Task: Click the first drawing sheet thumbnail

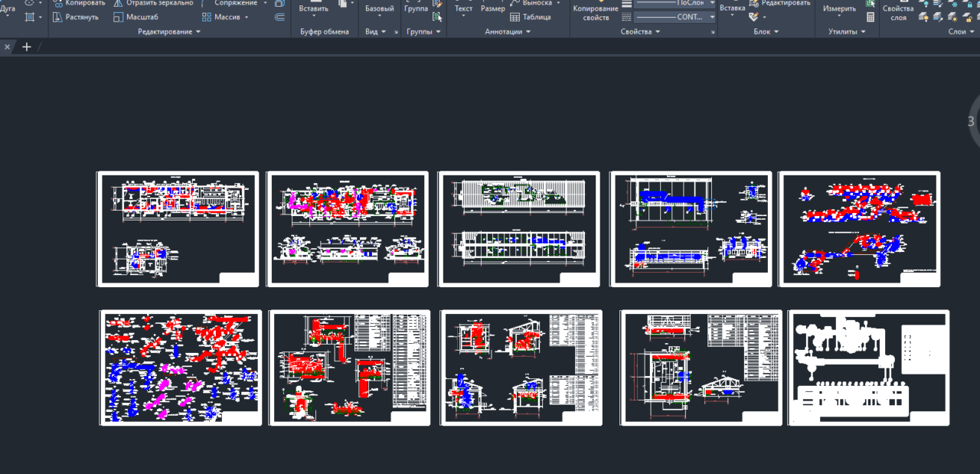Action: click(x=178, y=229)
